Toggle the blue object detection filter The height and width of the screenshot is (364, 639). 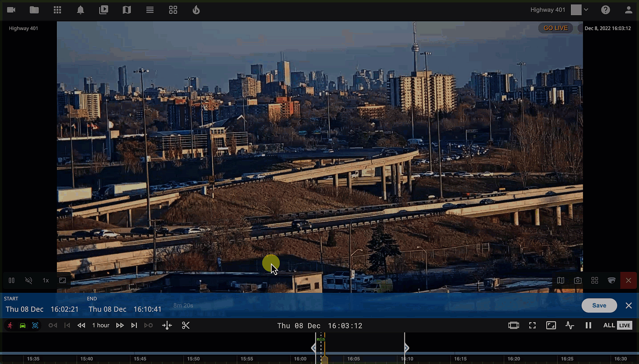[x=35, y=325]
